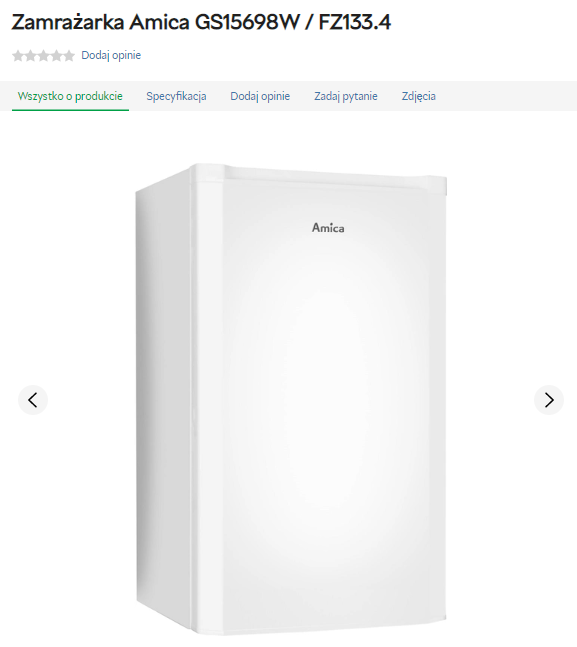Viewport: 577px width, 647px height.
Task: Open the Dodaj opinie tab in navigation bar
Action: pyautogui.click(x=260, y=96)
